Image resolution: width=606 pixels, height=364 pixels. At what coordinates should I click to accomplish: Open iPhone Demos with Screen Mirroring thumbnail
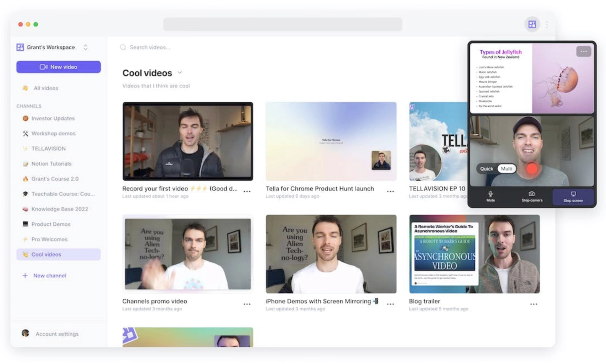pos(331,254)
